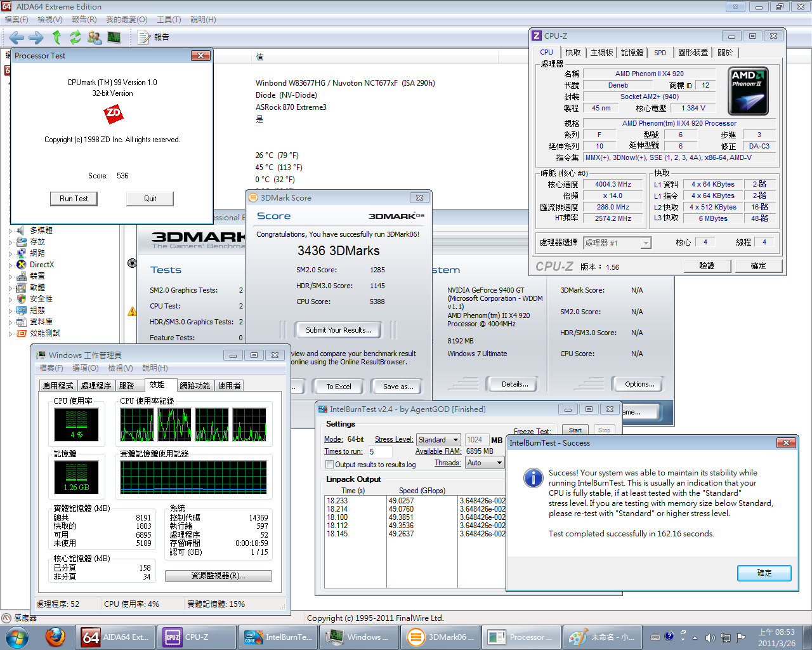This screenshot has width=812, height=650.
Task: Switch to CPU-Z 記憶體 tab
Action: coord(632,53)
